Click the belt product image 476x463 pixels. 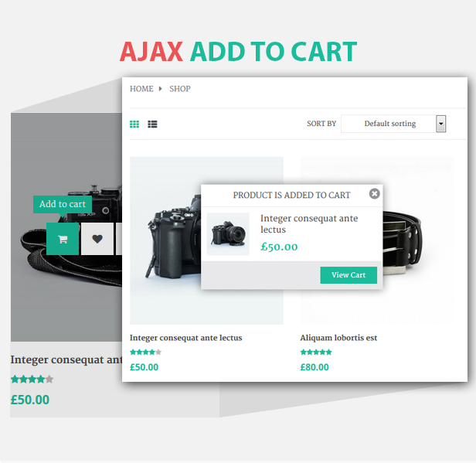pyautogui.click(x=419, y=240)
